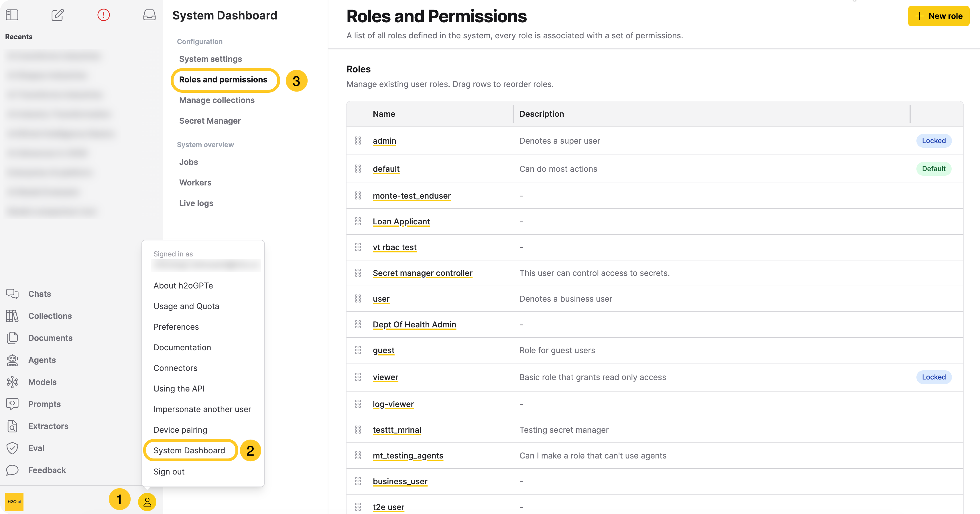
Task: Open the Chats section in the sidebar
Action: [x=39, y=294]
